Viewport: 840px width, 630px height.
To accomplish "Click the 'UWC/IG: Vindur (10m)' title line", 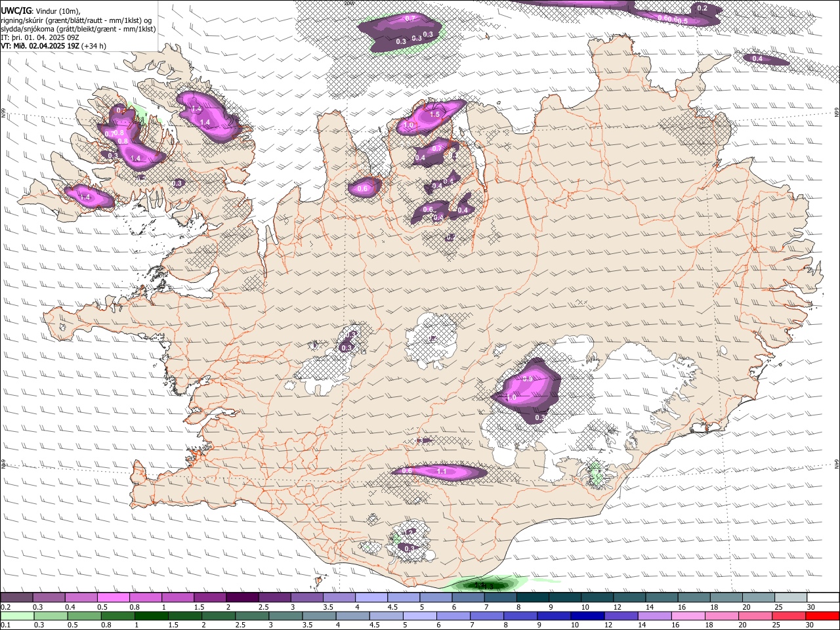I will pyautogui.click(x=41, y=10).
